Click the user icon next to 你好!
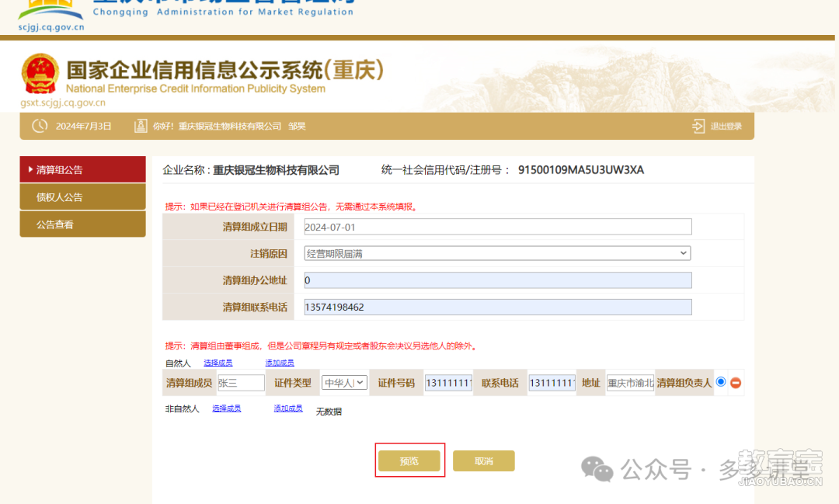The width and height of the screenshot is (839, 504). pos(140,126)
